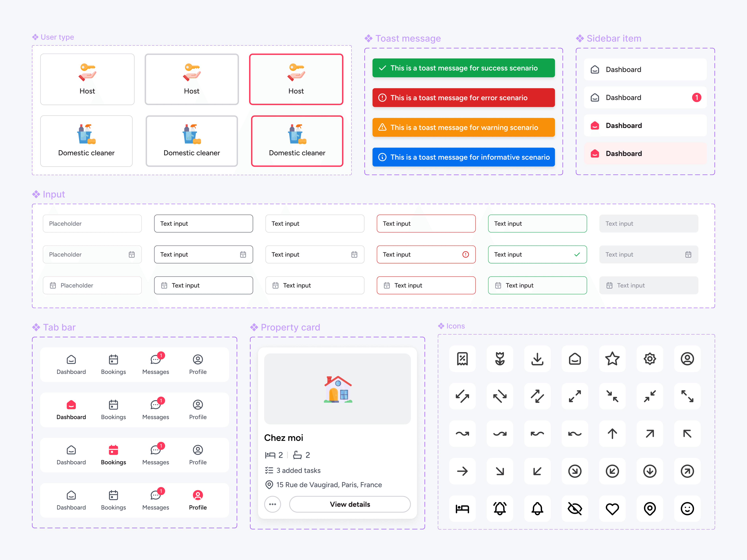Click the ringing alarm bell icon
Viewport: 747px width, 560px height.
pos(500,509)
